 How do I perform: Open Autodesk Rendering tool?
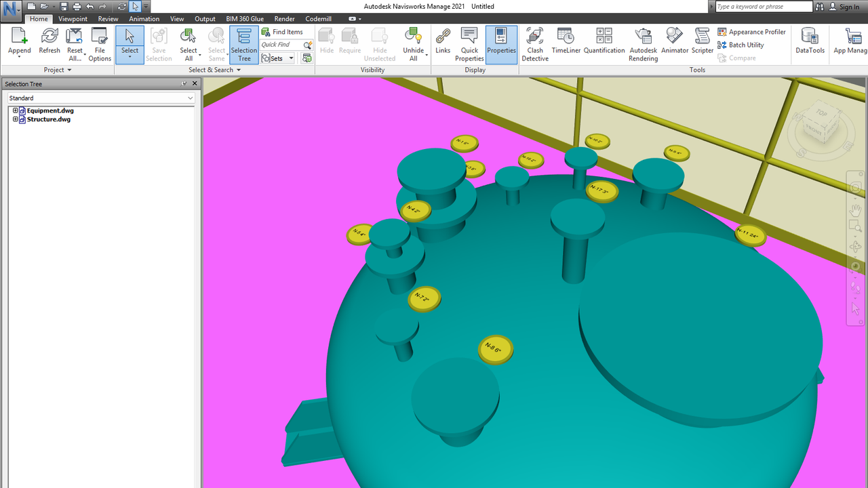[644, 45]
